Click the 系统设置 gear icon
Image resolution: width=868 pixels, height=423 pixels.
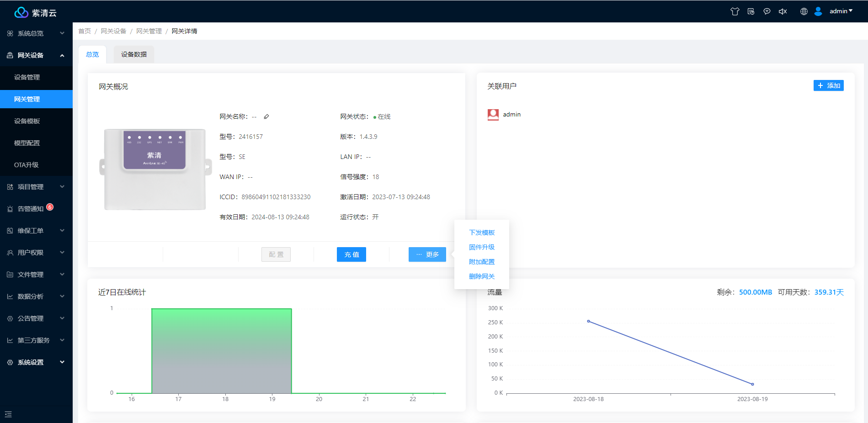[10, 362]
